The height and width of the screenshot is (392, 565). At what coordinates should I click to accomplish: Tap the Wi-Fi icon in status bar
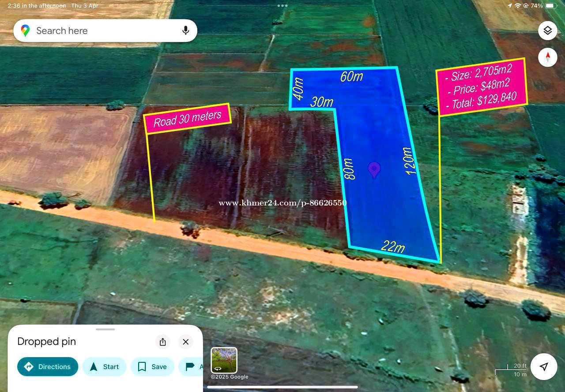(518, 6)
